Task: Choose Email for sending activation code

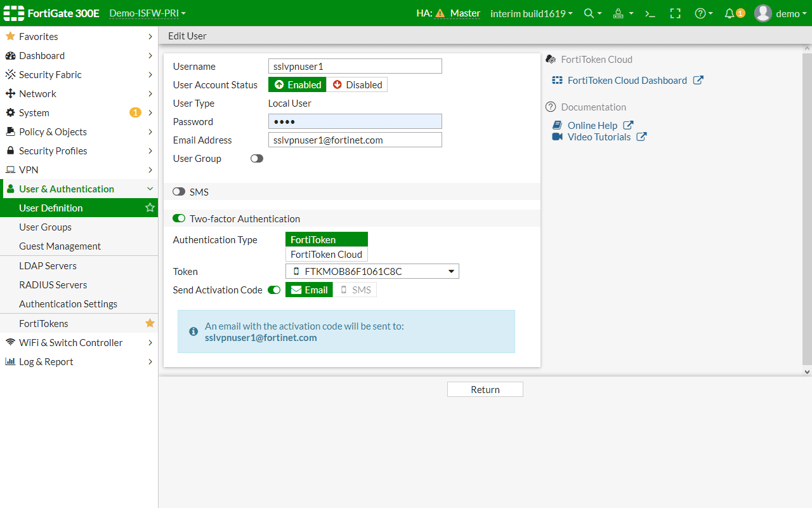Action: [309, 290]
